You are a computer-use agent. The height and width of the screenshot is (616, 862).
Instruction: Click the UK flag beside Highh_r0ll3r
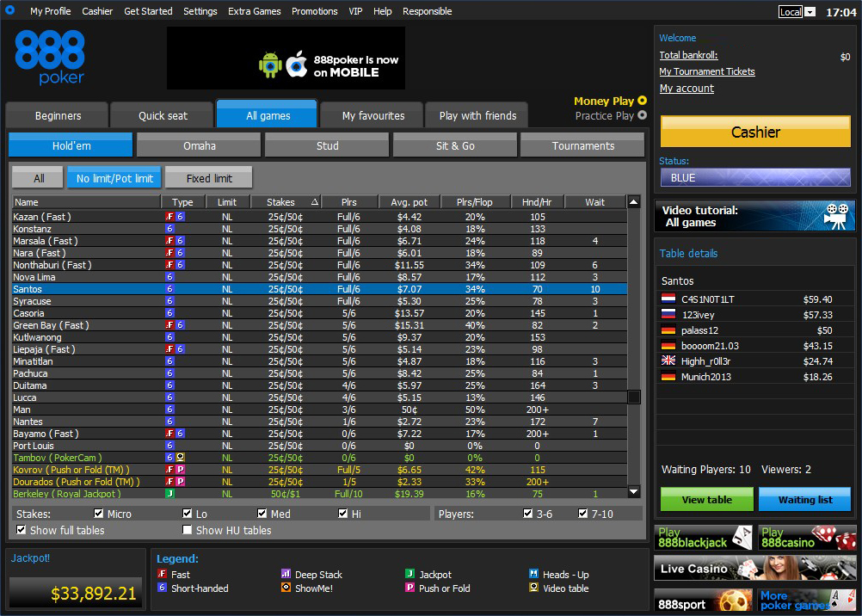tap(668, 360)
